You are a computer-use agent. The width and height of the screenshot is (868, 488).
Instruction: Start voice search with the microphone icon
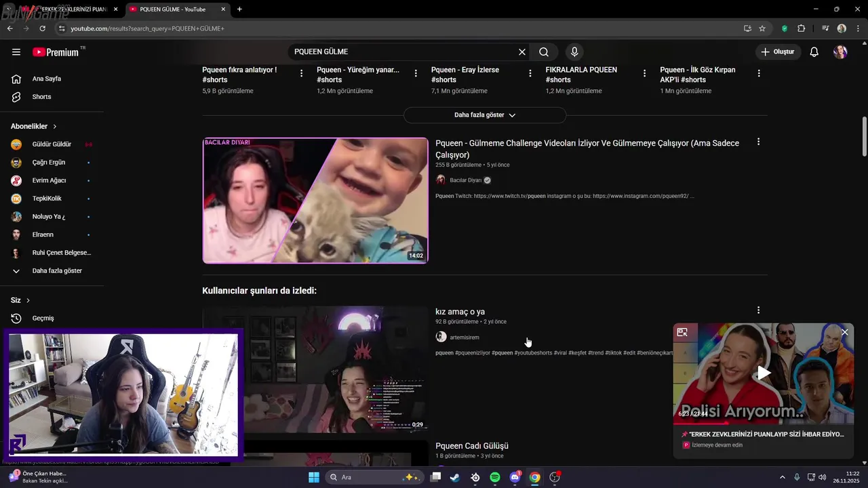coord(574,52)
